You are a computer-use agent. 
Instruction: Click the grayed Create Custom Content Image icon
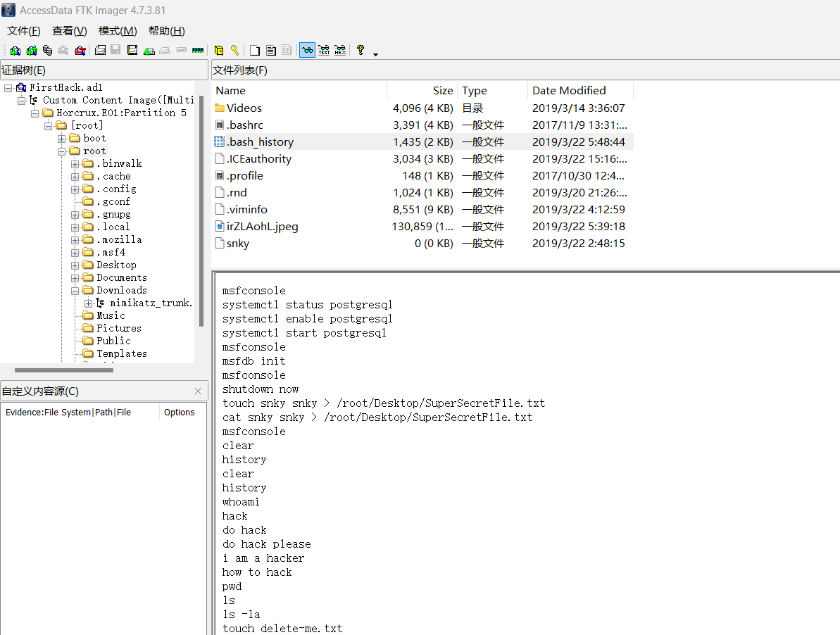click(x=165, y=50)
